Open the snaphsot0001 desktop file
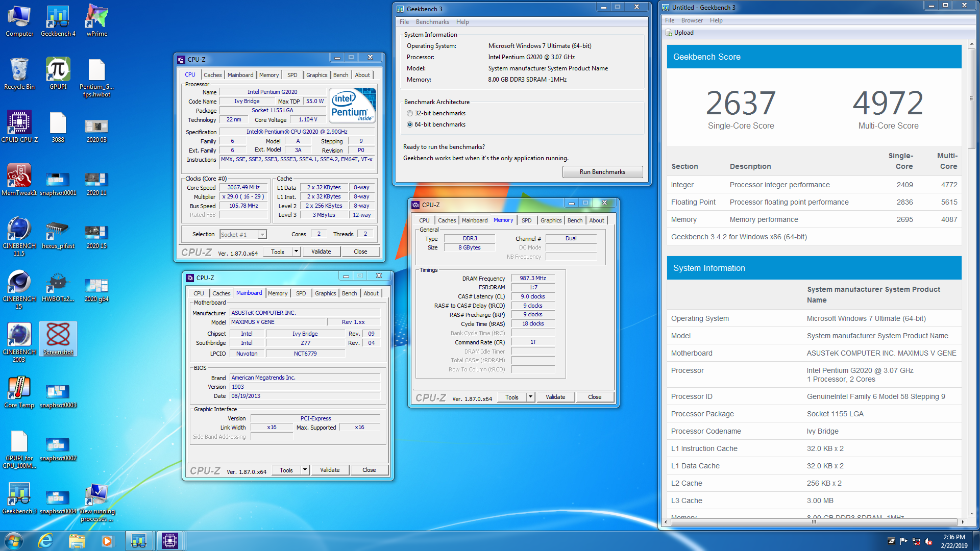Screen dimensions: 980x551 [x=58, y=184]
